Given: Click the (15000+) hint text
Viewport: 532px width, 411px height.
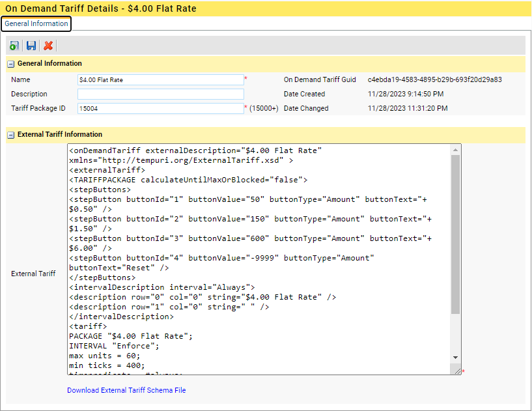Looking at the screenshot, I should click(264, 108).
